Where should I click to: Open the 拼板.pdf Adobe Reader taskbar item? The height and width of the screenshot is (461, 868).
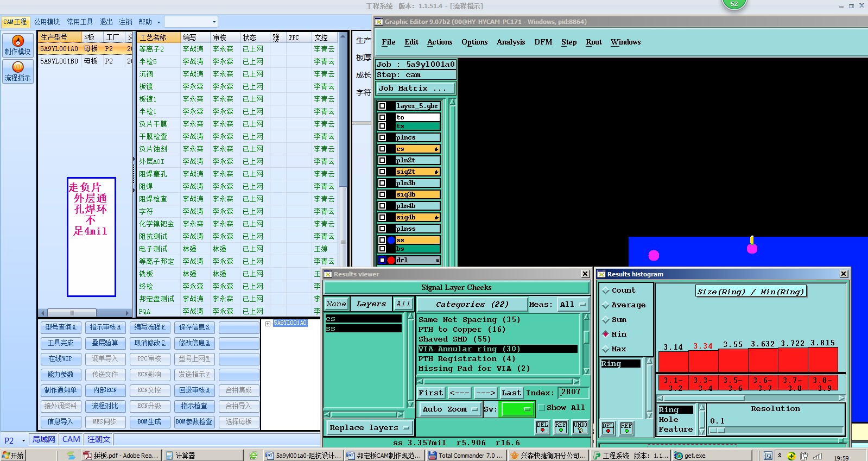(x=121, y=456)
